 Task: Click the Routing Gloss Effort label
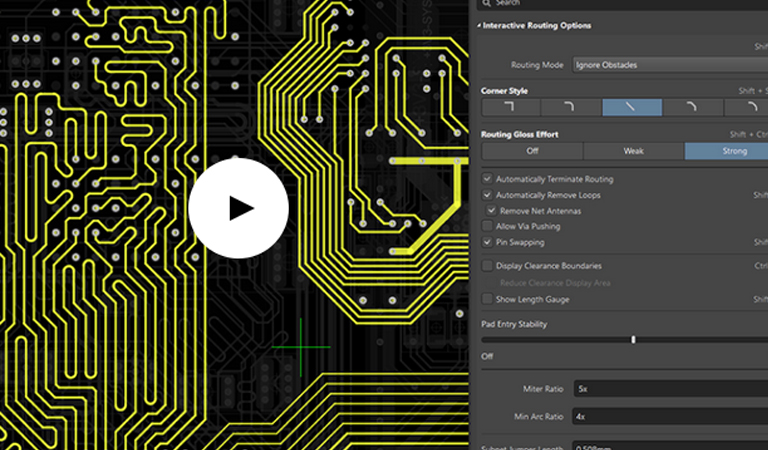519,134
